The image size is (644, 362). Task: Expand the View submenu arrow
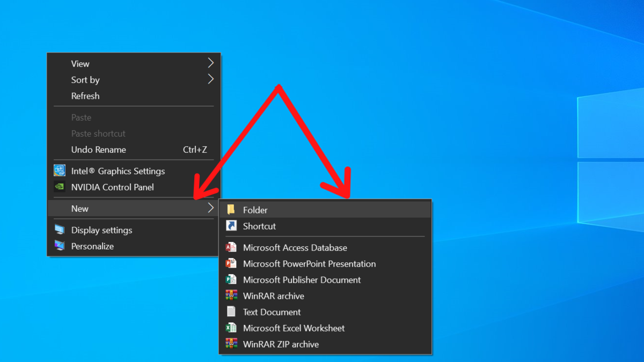[210, 63]
